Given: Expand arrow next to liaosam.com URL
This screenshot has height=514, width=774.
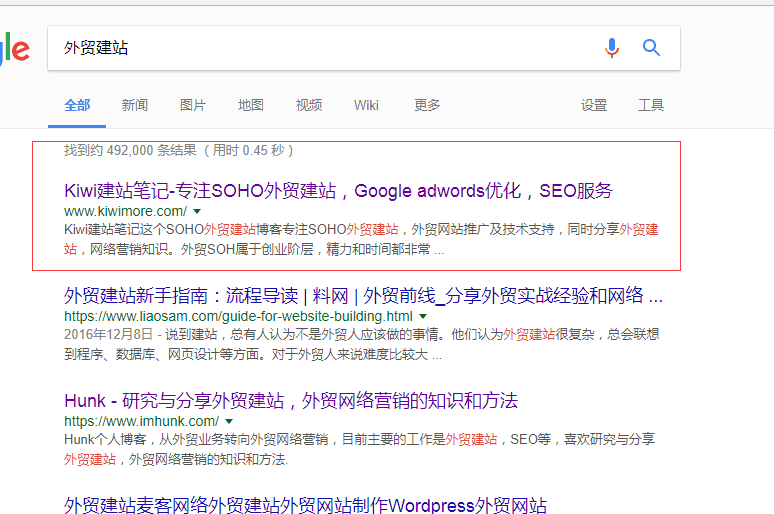Looking at the screenshot, I should [423, 316].
